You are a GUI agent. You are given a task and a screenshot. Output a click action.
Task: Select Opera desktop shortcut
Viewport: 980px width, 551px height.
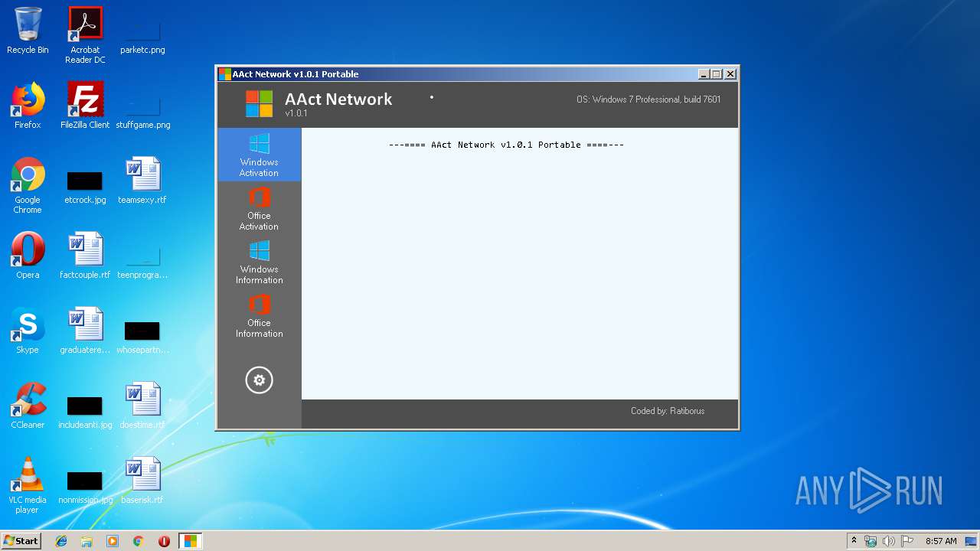pos(28,256)
